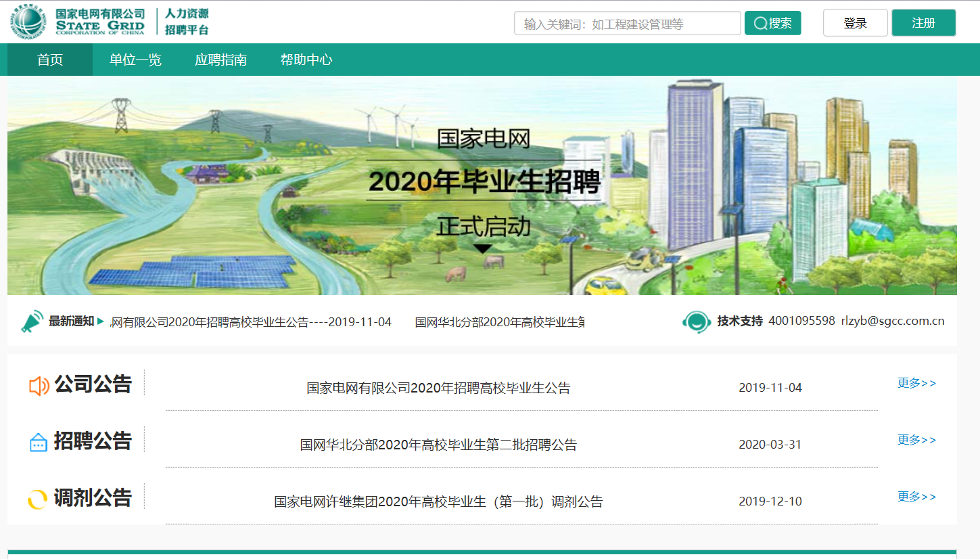Open 更多>> link in 招聘公告 row
Screen dimensions: 980x559
(x=917, y=440)
